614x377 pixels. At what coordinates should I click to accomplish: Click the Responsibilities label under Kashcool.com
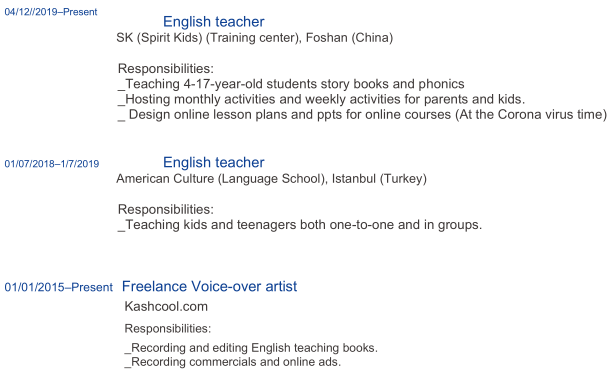168,328
